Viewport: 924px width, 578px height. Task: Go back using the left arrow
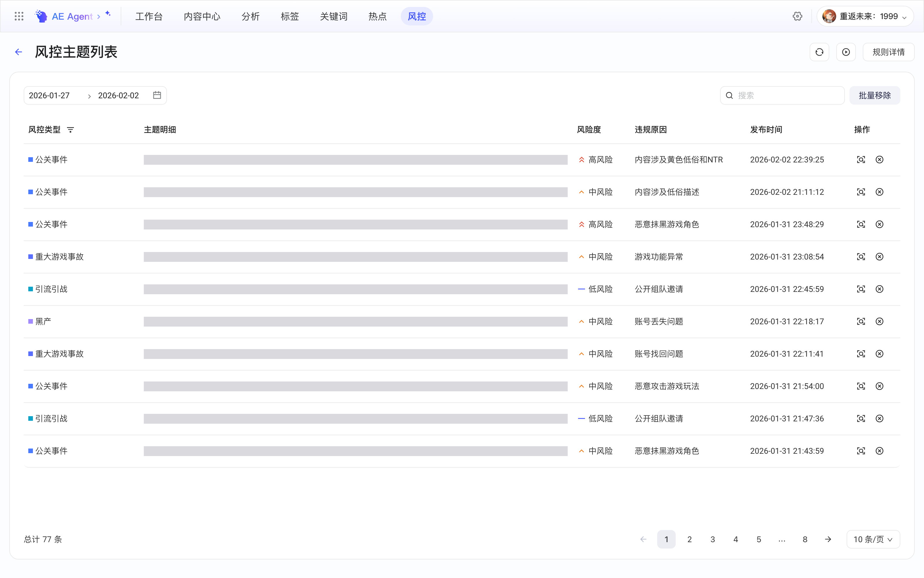18,52
